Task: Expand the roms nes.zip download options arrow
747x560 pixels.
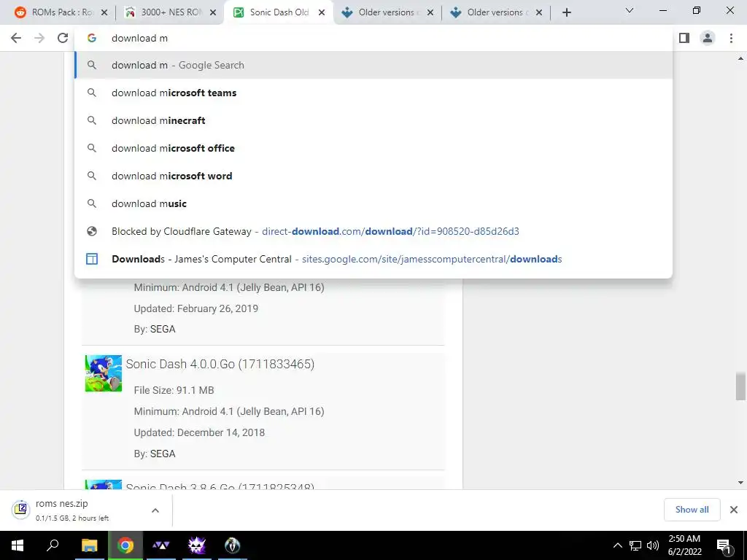Action: pos(155,510)
